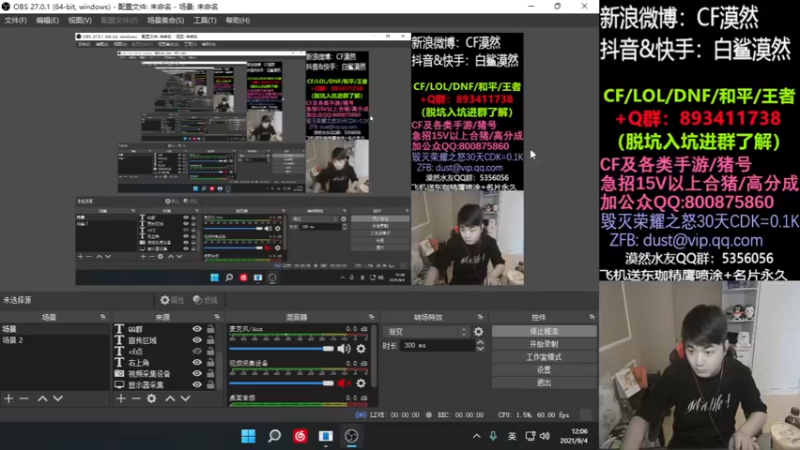Open the 设置 settings button
The width and height of the screenshot is (800, 450).
pos(544,370)
